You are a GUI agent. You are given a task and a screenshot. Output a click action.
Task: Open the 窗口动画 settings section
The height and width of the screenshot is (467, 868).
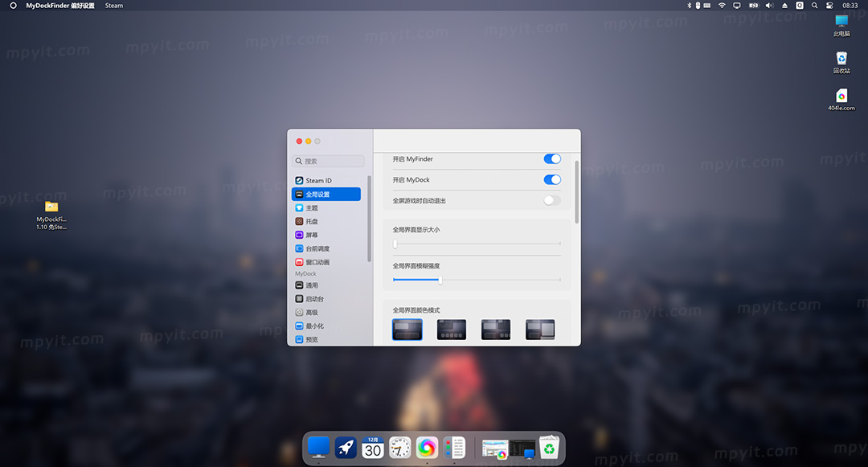click(x=326, y=262)
